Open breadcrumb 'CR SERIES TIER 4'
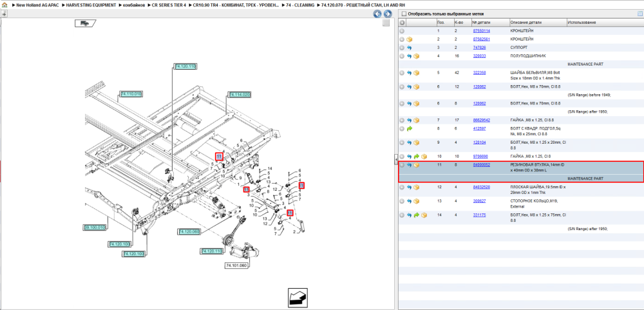Image resolution: width=644 pixels, height=310 pixels. coord(169,5)
